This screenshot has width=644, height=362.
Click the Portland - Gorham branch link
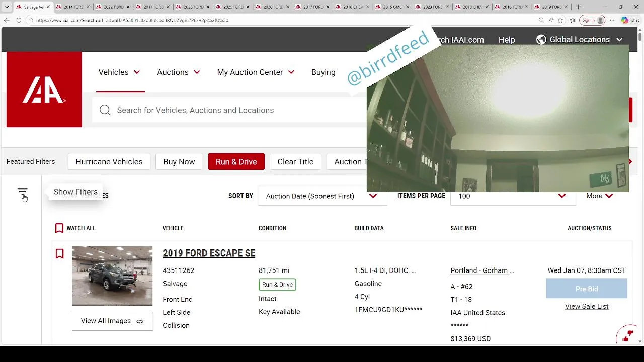(482, 270)
